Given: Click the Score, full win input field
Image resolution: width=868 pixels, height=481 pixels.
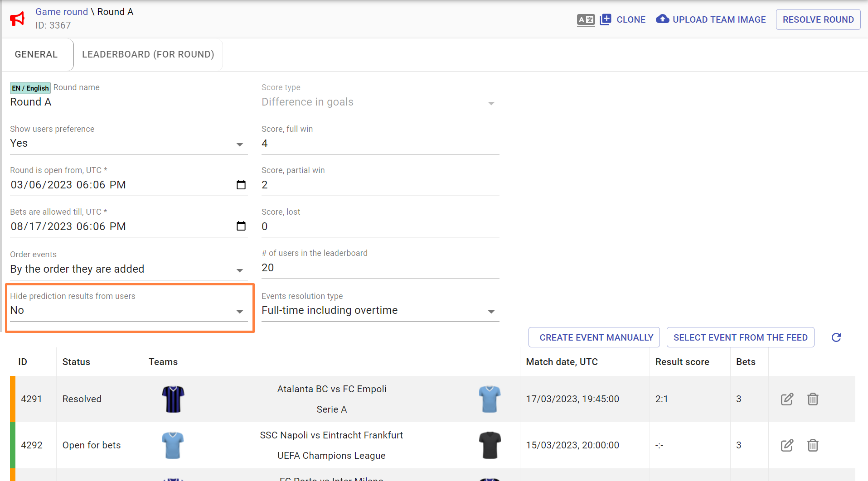Looking at the screenshot, I should tap(380, 144).
